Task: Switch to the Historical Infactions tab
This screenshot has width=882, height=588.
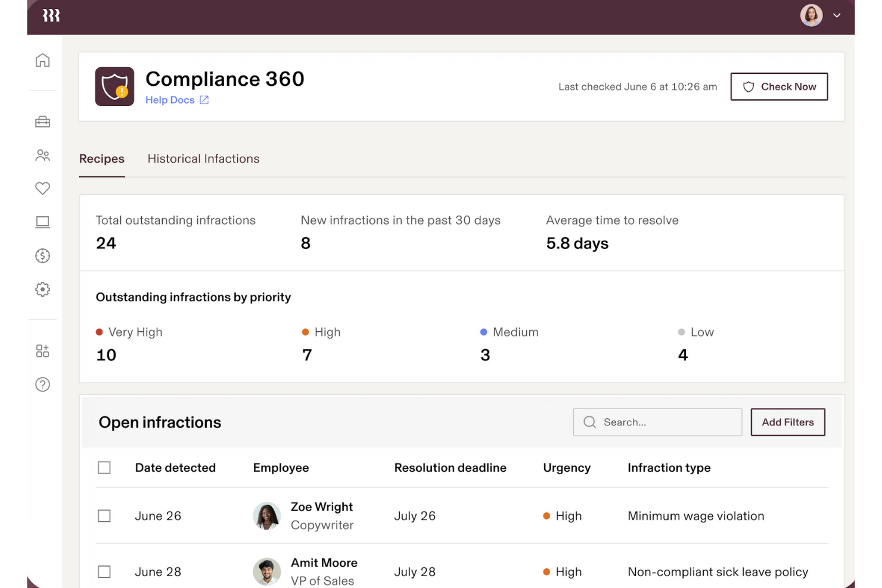Action: tap(203, 158)
